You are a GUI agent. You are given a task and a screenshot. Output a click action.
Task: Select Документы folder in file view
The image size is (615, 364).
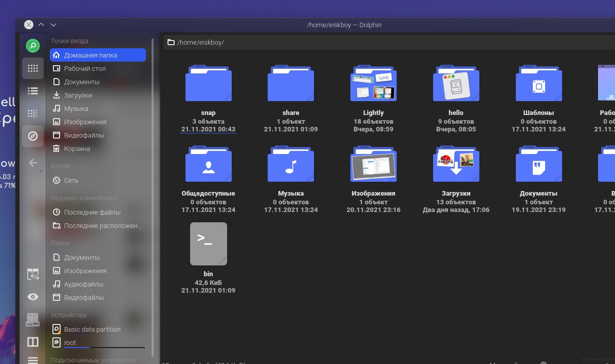pos(538,180)
